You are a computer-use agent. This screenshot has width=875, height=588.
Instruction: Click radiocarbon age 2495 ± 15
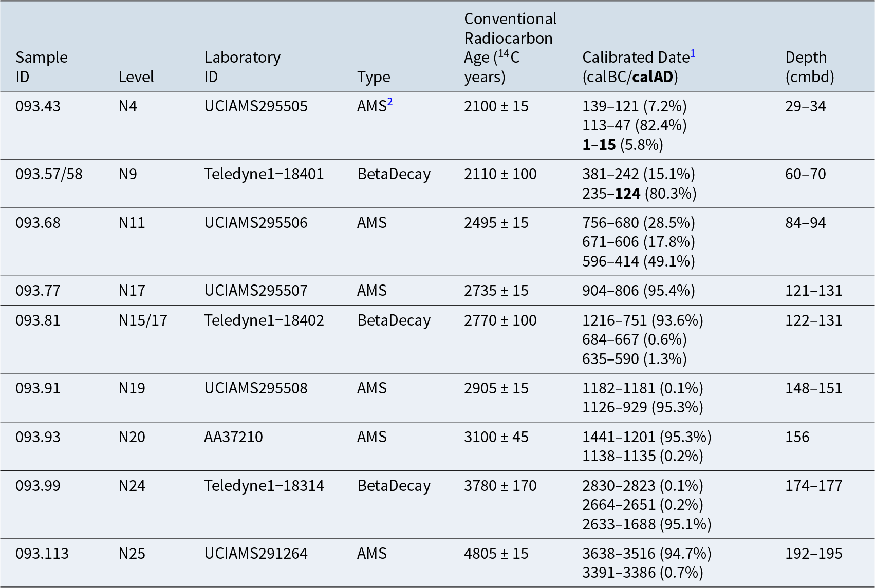tap(496, 223)
